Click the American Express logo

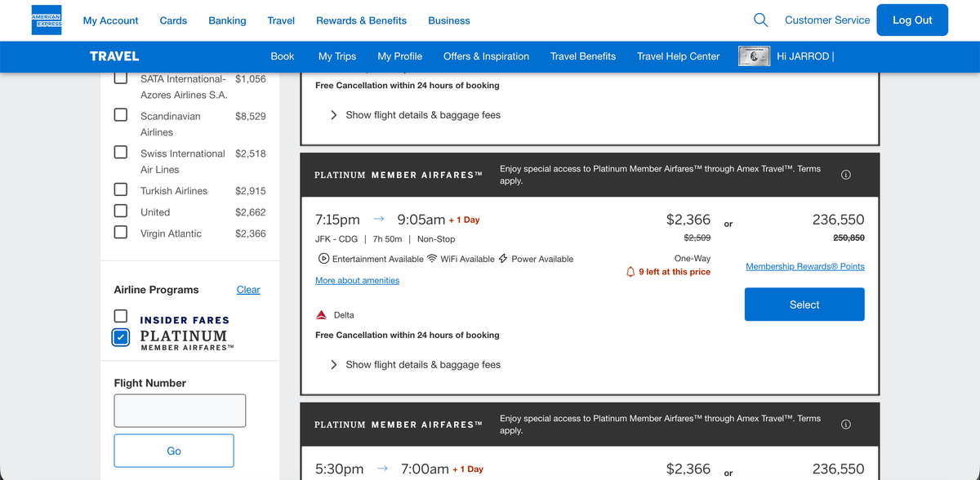coord(47,20)
